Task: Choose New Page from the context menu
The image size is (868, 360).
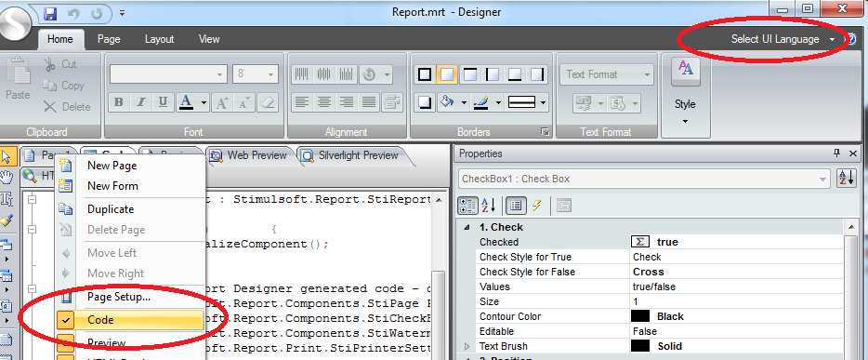Action: click(112, 166)
